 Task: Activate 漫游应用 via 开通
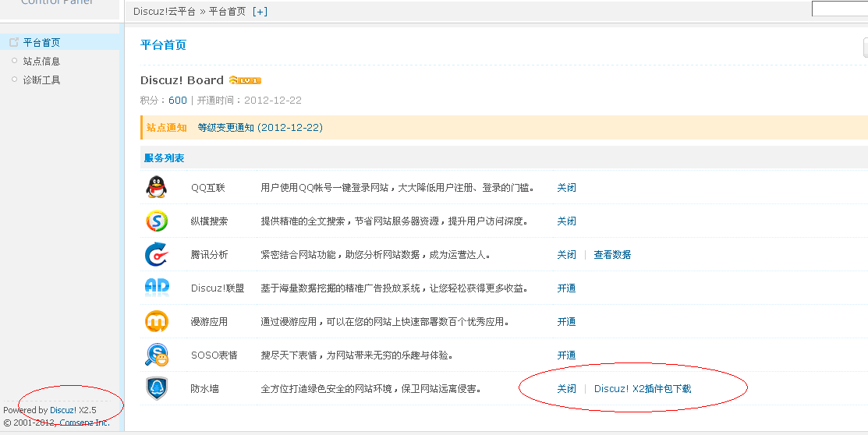pyautogui.click(x=566, y=321)
